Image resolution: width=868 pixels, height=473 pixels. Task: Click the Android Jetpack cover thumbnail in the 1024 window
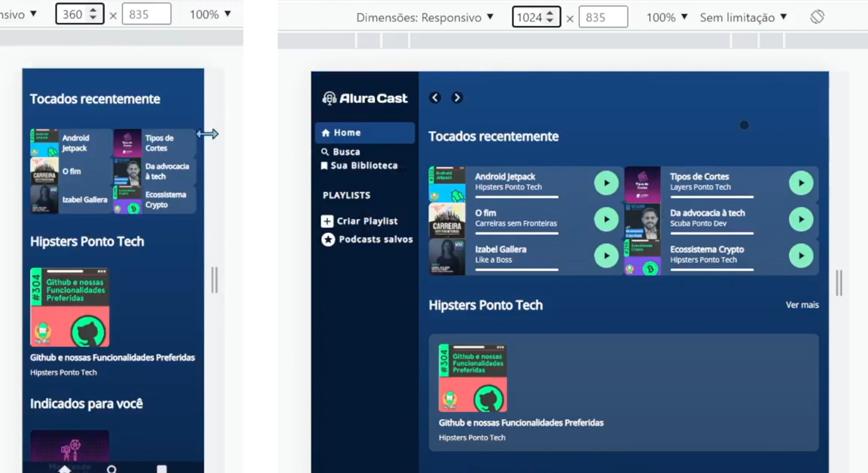click(x=447, y=184)
